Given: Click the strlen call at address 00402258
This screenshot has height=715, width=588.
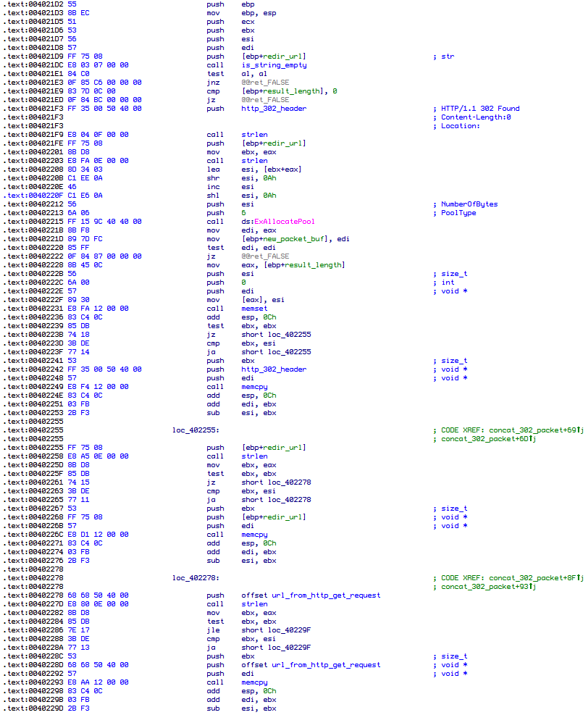Looking at the screenshot, I should point(254,456).
